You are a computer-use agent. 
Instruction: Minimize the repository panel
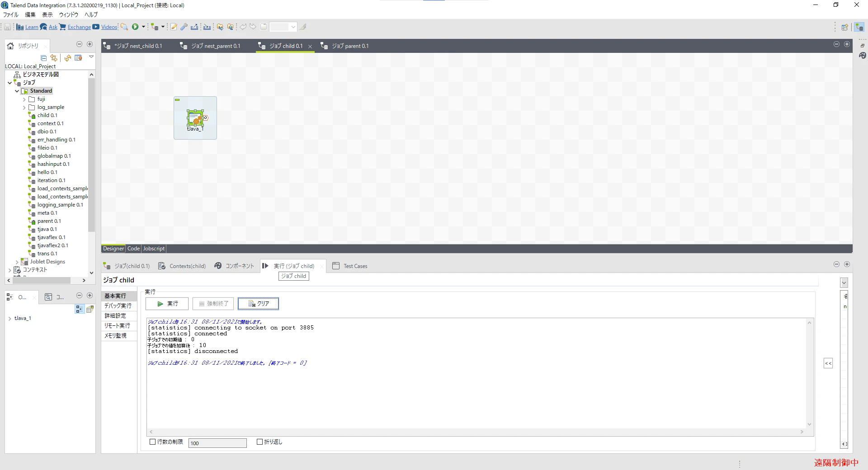79,44
